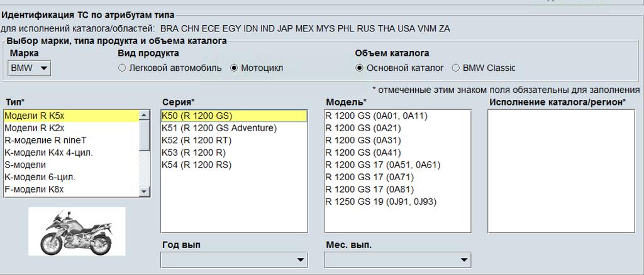This screenshot has width=644, height=275.
Task: Click the motorcycle thumbnail image
Action: pyautogui.click(x=77, y=232)
